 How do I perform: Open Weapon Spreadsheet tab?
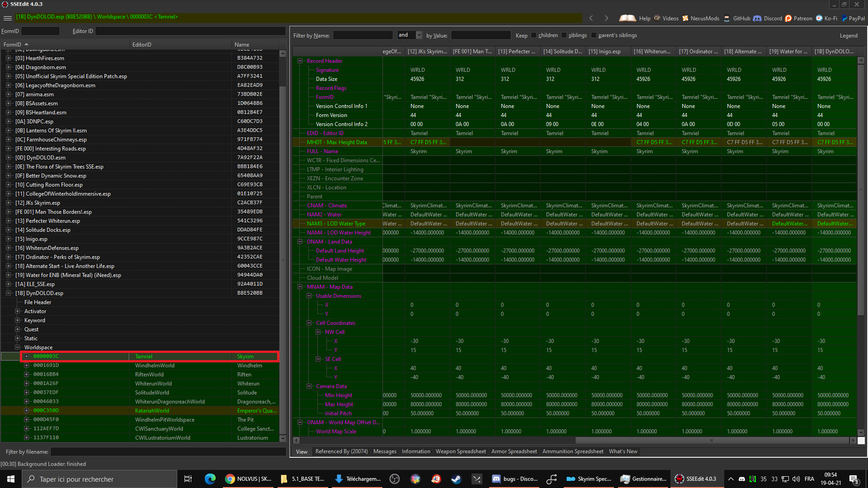[x=461, y=451]
